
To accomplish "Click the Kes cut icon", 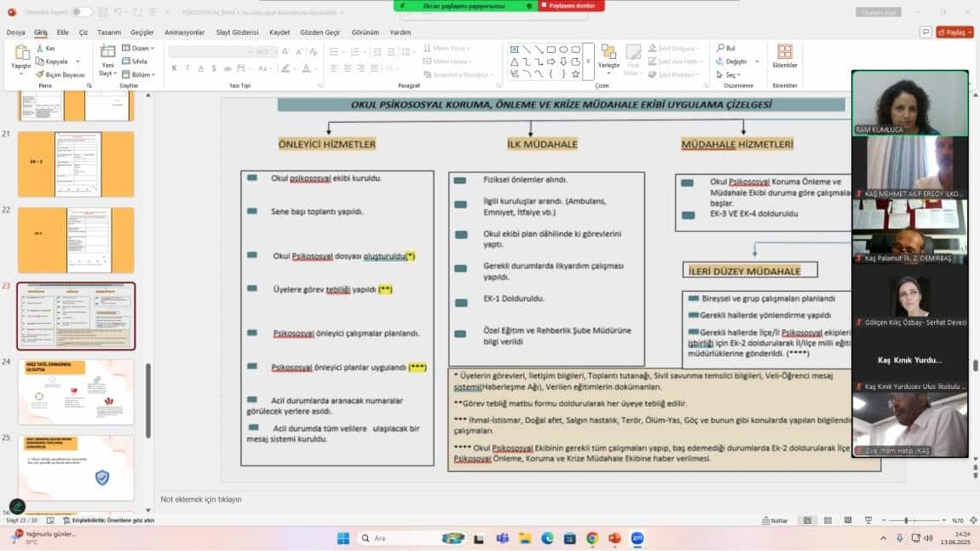I will [46, 49].
